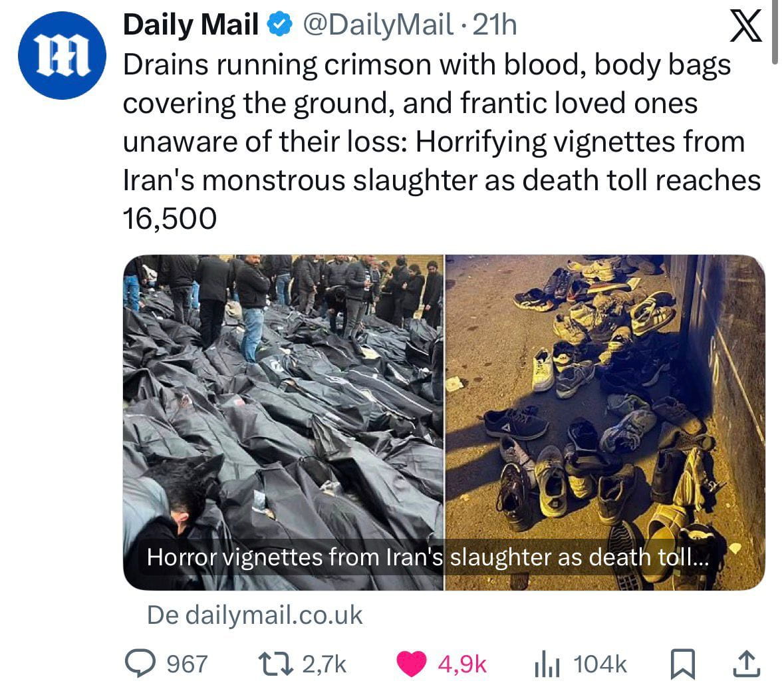This screenshot has width=784, height=697.
Task: Open the body bags photo thumbnail
Action: point(283,422)
